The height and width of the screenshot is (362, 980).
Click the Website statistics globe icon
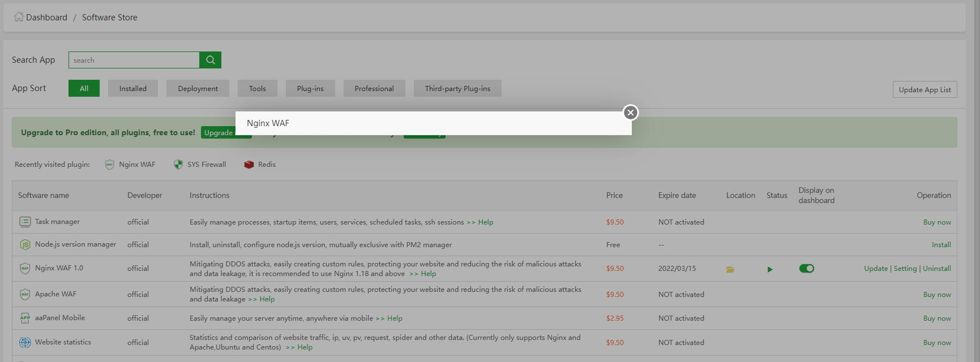(x=25, y=342)
